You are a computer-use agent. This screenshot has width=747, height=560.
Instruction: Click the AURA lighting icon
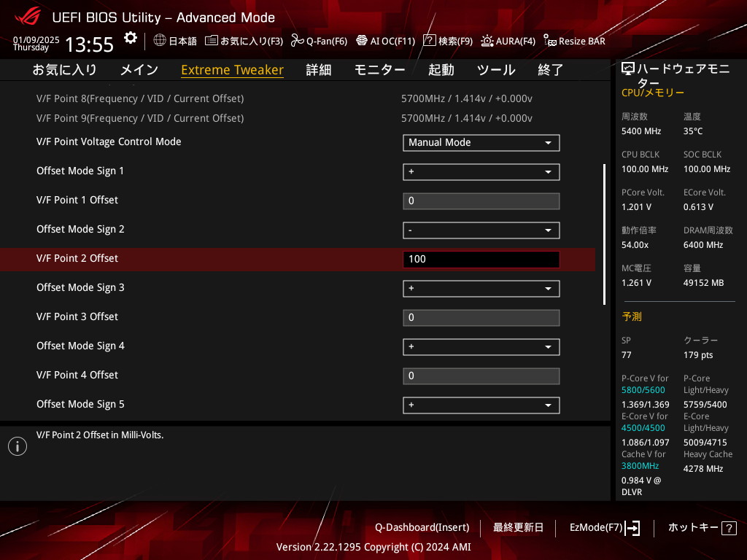(487, 41)
